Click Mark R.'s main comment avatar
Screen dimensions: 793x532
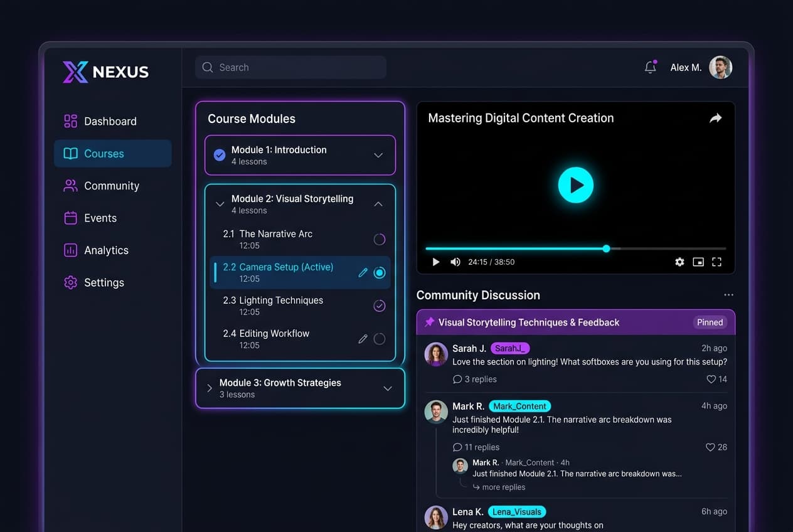(x=436, y=412)
